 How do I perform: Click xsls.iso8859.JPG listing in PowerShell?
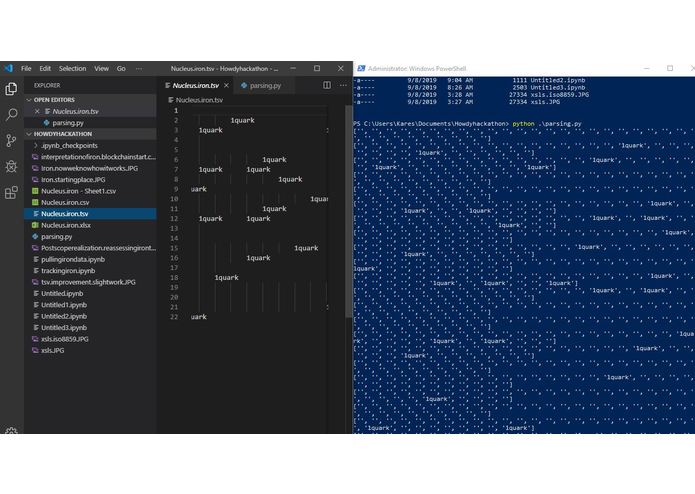pos(559,94)
